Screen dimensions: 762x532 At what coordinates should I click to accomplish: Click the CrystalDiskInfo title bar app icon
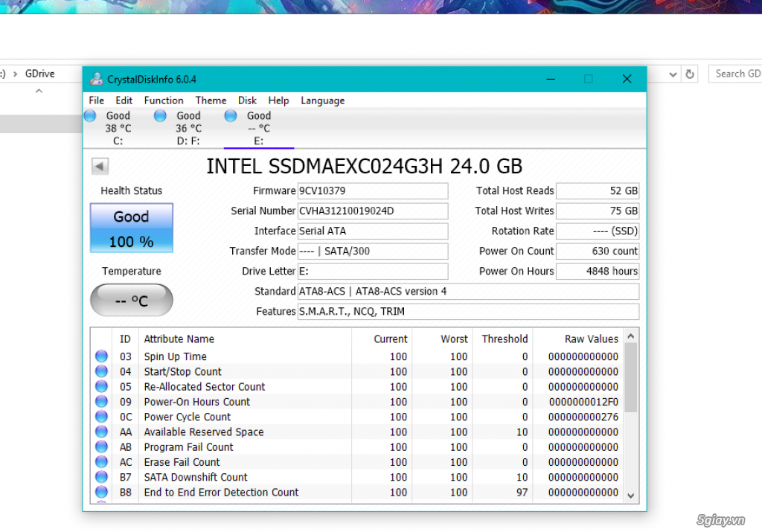pos(97,79)
